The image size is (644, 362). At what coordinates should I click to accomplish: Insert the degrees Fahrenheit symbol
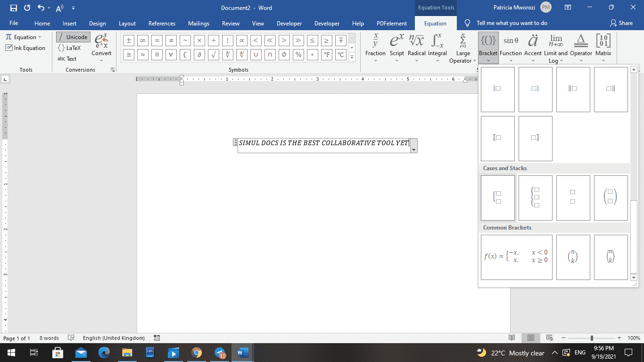click(326, 55)
